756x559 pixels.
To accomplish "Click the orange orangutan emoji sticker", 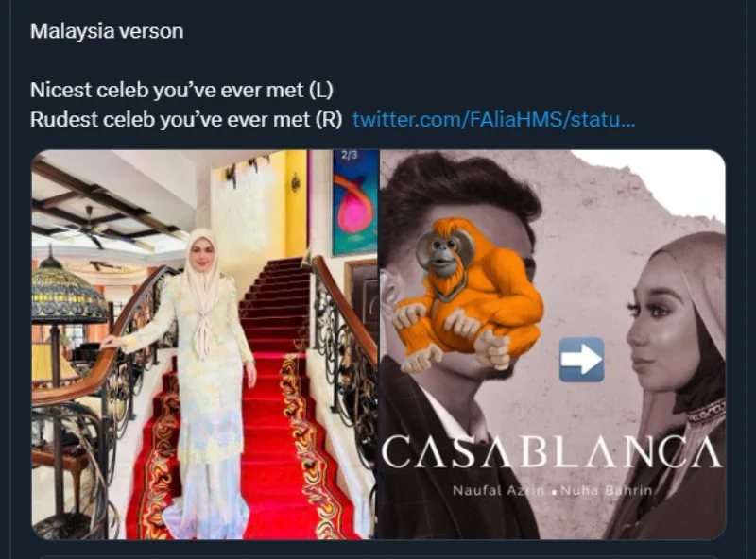I will click(468, 295).
